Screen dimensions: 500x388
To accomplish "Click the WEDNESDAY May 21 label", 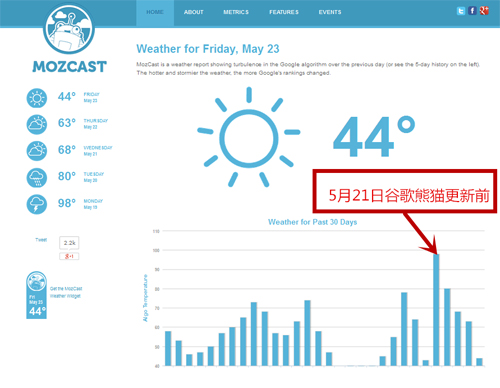I will [98, 151].
